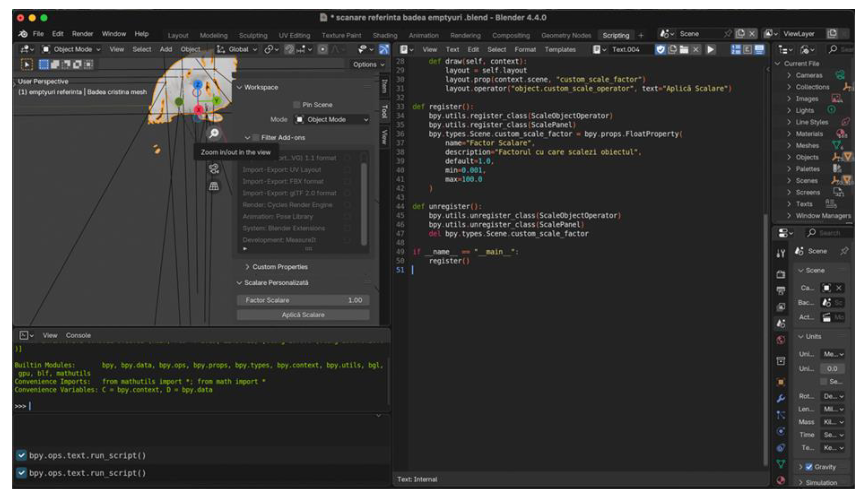Click the zoom in/out view gizmo
This screenshot has width=868, height=496.
tap(214, 133)
